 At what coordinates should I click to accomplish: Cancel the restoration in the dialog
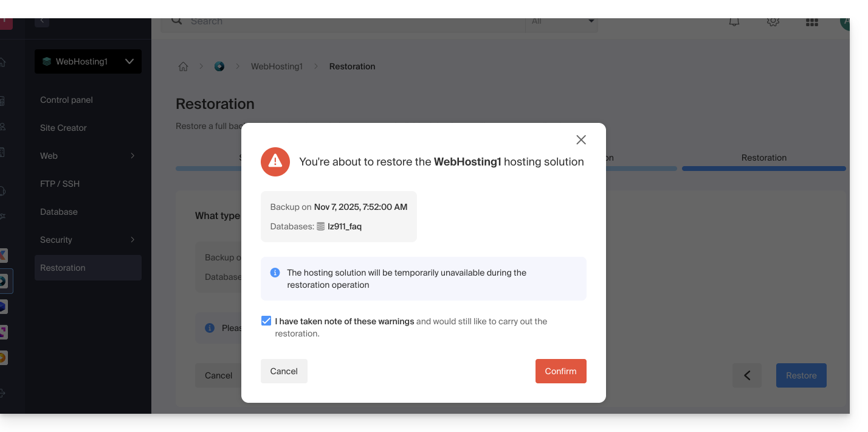click(284, 371)
